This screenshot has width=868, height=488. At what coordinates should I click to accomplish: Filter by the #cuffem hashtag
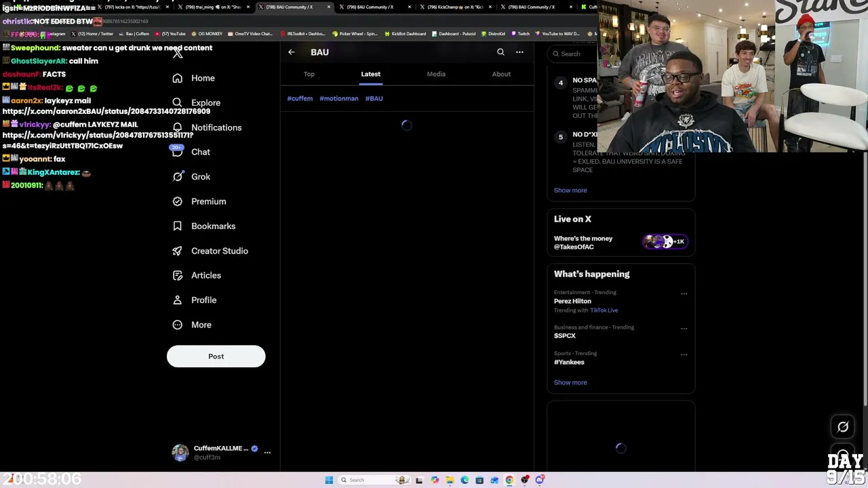(x=300, y=98)
